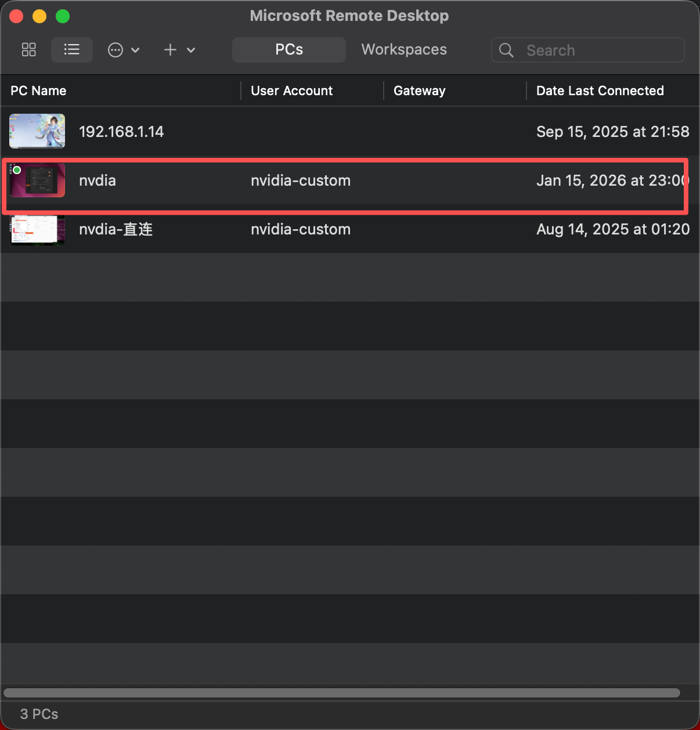
Task: Select the 192.168.1.14 thumbnail
Action: [37, 131]
